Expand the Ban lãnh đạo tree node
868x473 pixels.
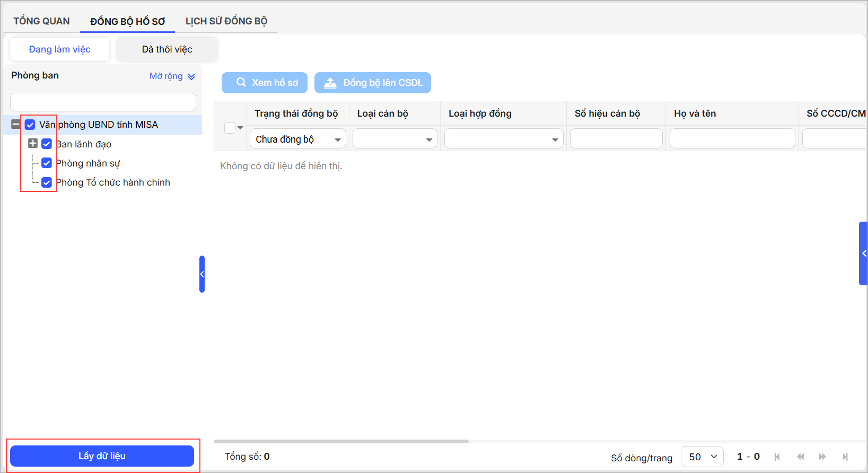pos(33,144)
